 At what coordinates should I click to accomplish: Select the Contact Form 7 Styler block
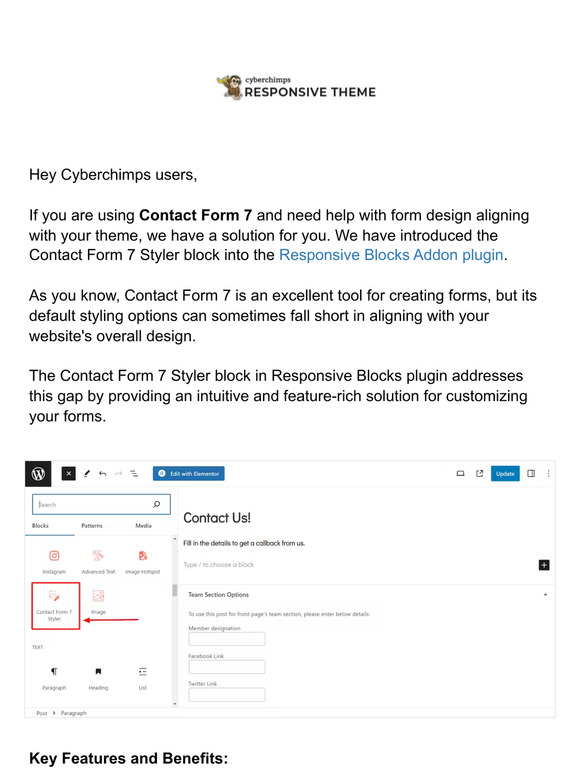coord(56,606)
